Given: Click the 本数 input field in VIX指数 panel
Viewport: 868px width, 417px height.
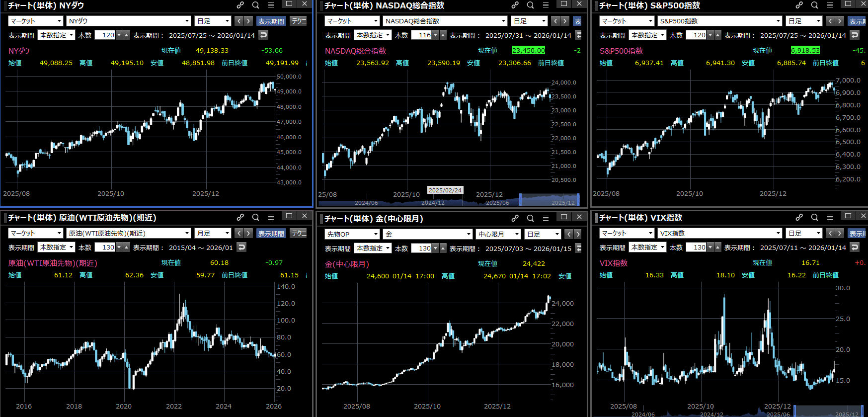Looking at the screenshot, I should pyautogui.click(x=696, y=247).
